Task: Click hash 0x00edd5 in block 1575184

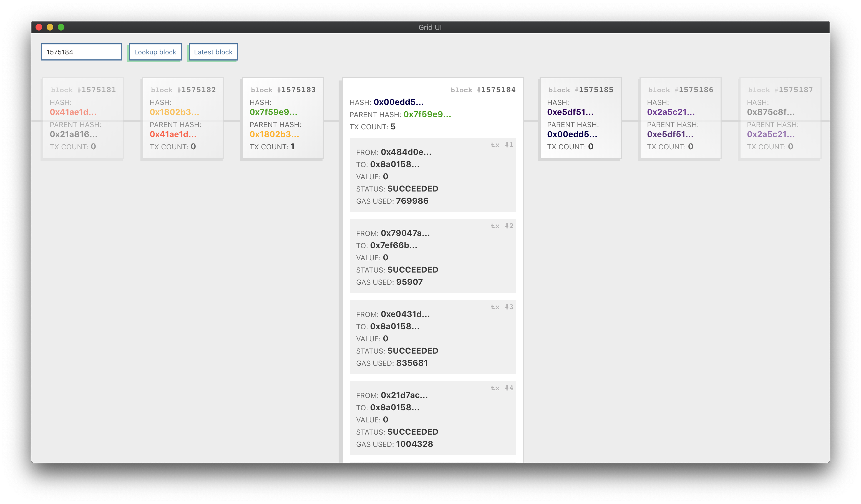Action: pos(398,102)
